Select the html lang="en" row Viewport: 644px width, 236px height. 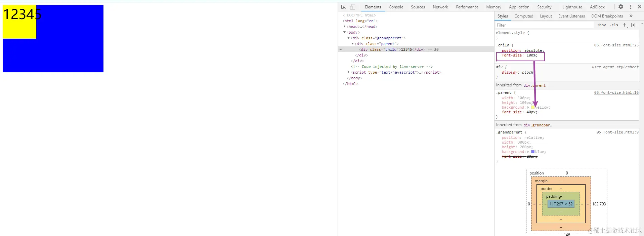[x=360, y=21]
